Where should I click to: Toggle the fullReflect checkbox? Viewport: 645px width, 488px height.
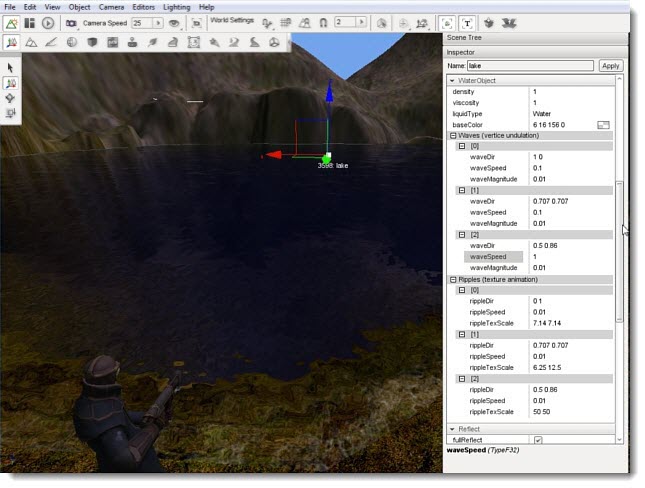[x=538, y=440]
